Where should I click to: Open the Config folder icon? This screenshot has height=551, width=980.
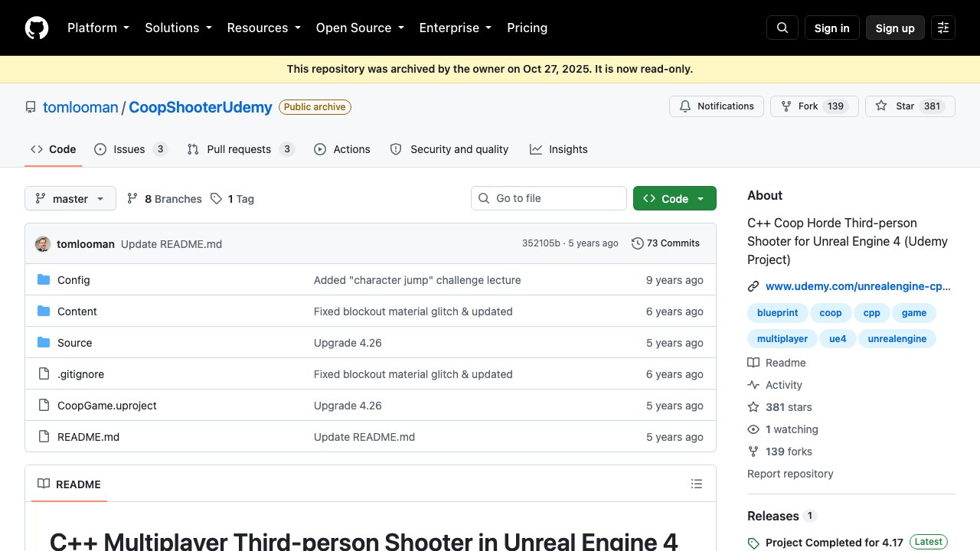click(x=44, y=280)
